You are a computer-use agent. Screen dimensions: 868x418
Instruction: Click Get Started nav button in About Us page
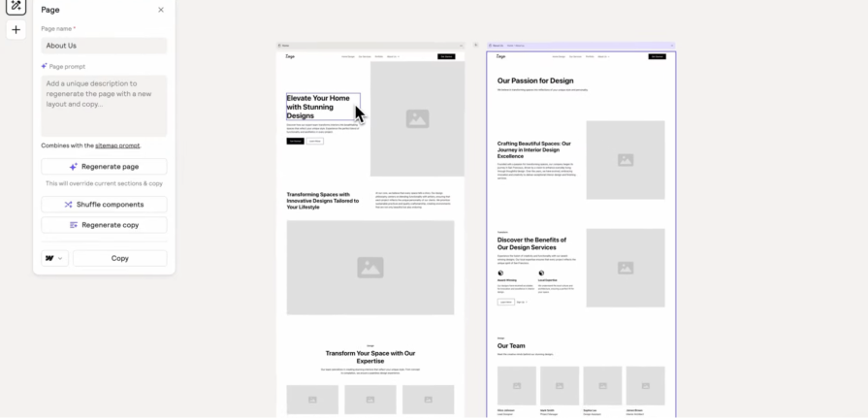658,56
